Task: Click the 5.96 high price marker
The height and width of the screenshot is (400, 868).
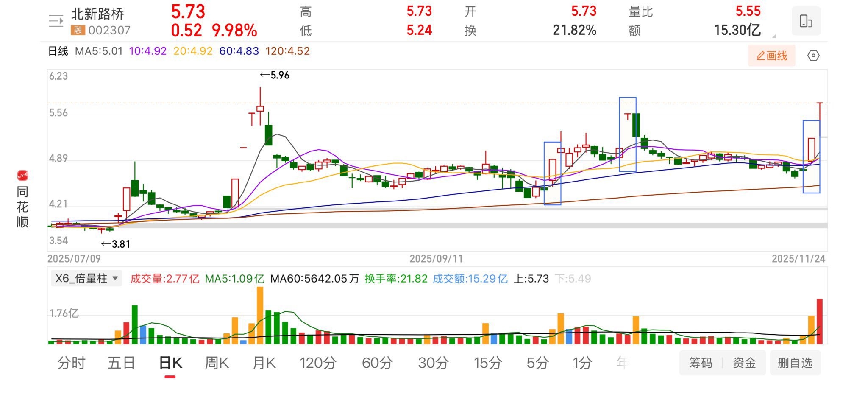Action: click(x=275, y=75)
